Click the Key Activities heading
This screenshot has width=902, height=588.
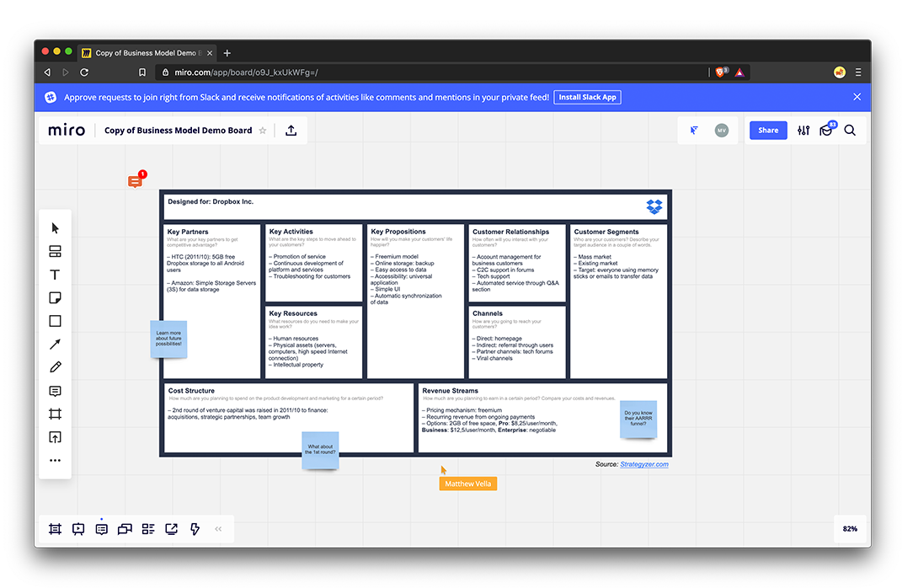coord(291,232)
